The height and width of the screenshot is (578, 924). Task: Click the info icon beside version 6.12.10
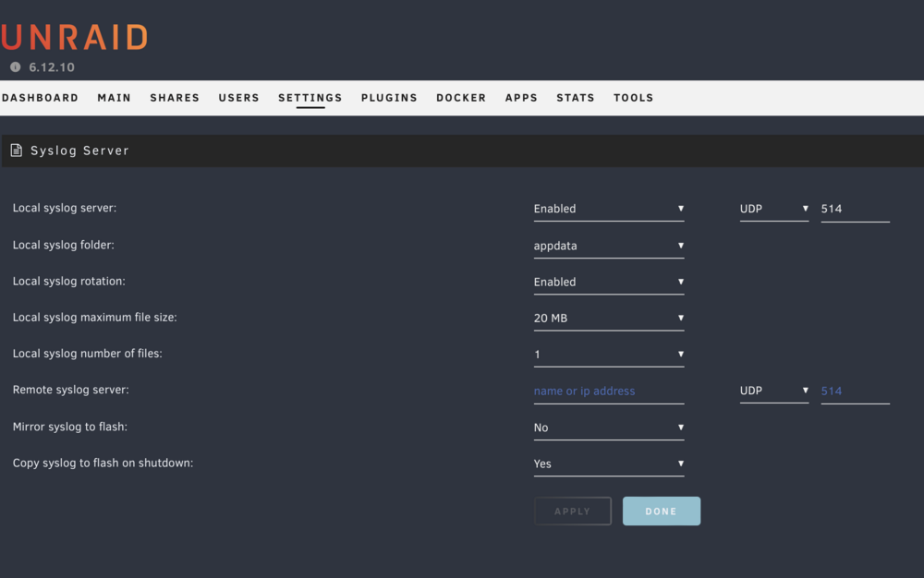(x=16, y=67)
